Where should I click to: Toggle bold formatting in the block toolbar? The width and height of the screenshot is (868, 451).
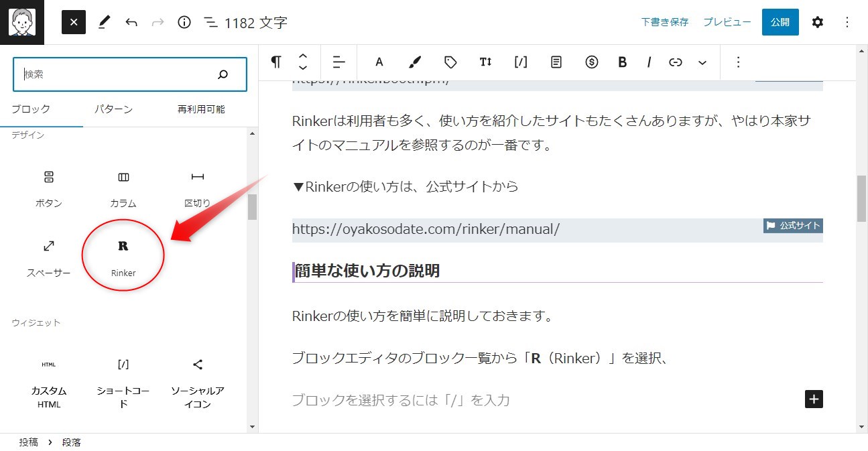pyautogui.click(x=622, y=62)
